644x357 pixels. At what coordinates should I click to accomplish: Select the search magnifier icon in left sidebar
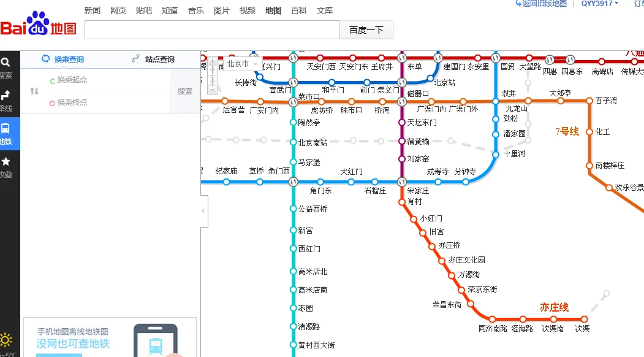pos(6,63)
